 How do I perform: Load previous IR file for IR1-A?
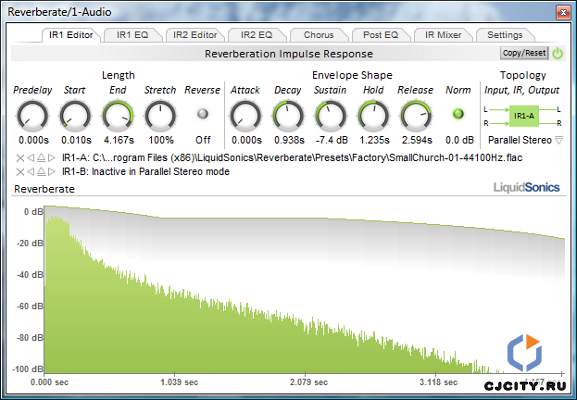(x=31, y=158)
